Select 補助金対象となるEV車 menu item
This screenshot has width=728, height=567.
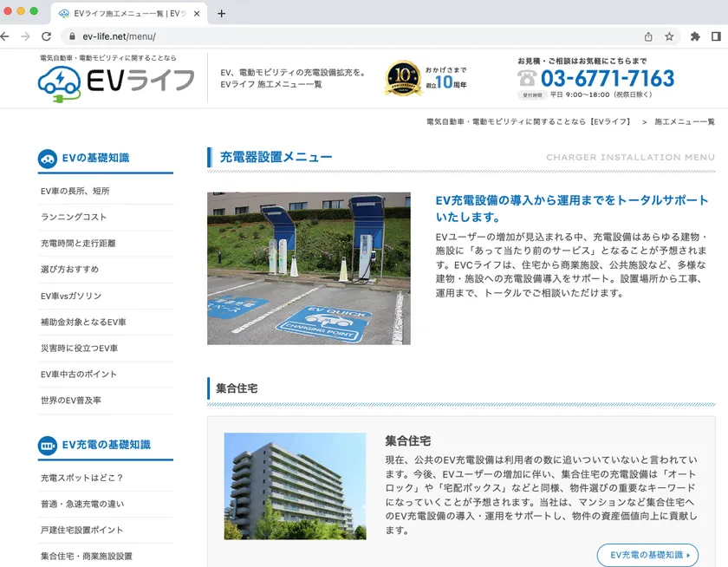(83, 322)
